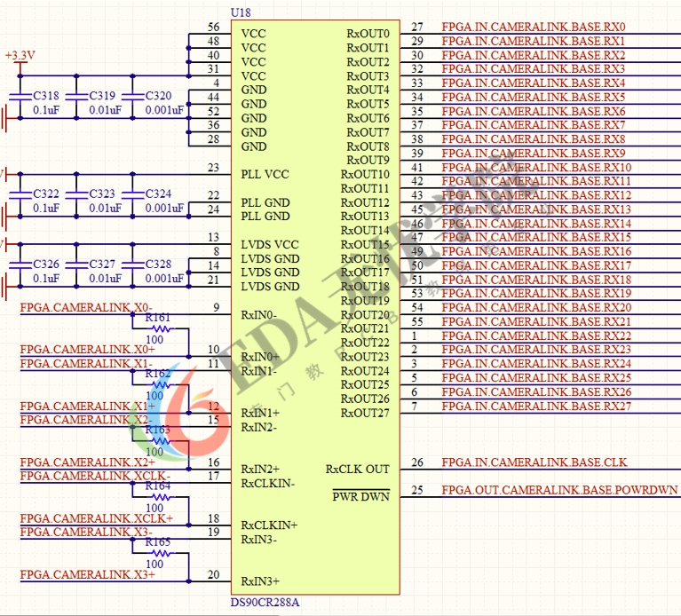Click net label FPGA.CAMERALINK.XCLK+

click(x=97, y=518)
